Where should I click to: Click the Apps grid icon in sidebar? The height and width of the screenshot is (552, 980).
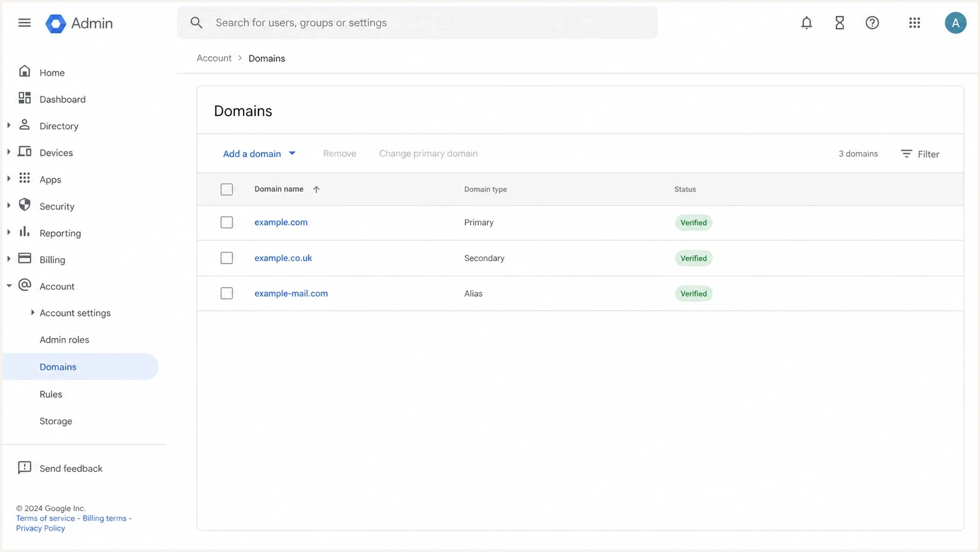click(25, 178)
